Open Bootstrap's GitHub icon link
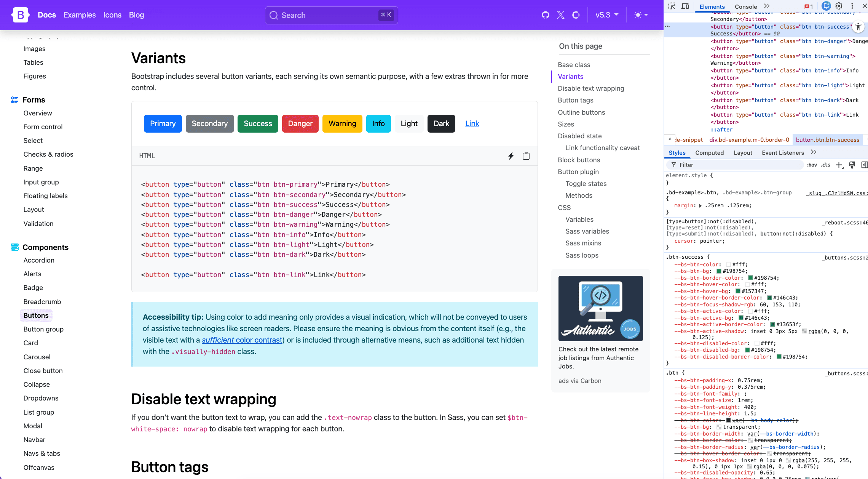 point(545,15)
